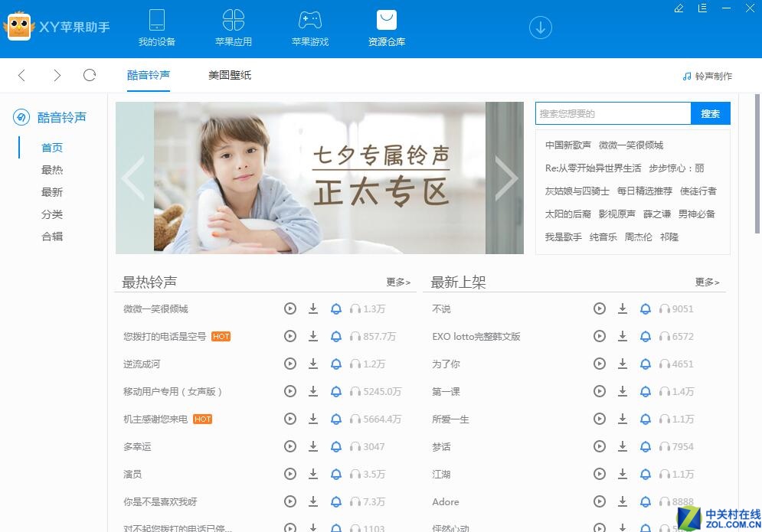Search hot keyword 薛之谦
Screen dimensions: 762x532
pyautogui.click(x=657, y=214)
